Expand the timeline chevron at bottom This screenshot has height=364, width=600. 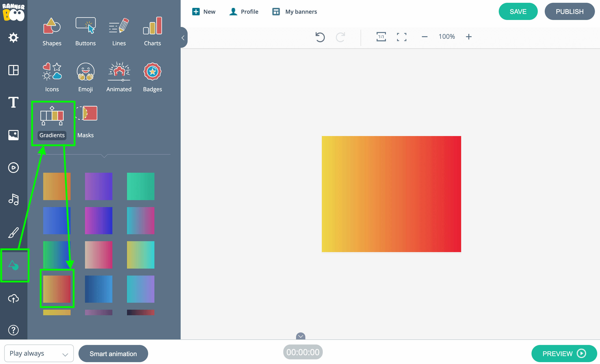[300, 336]
